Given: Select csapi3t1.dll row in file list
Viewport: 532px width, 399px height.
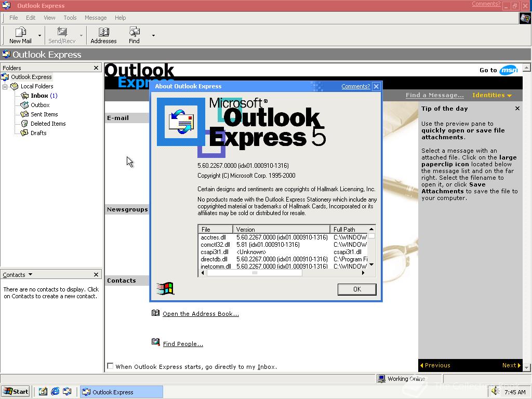Looking at the screenshot, I should [283, 252].
